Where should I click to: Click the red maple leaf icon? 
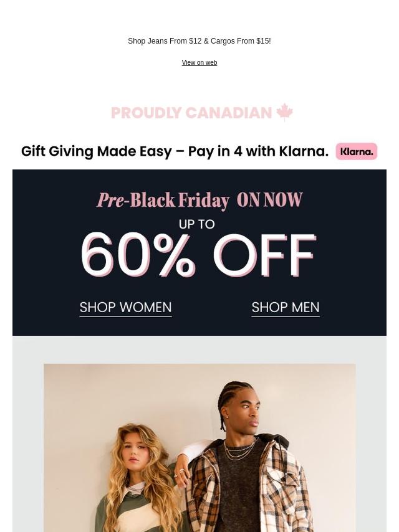tap(284, 112)
